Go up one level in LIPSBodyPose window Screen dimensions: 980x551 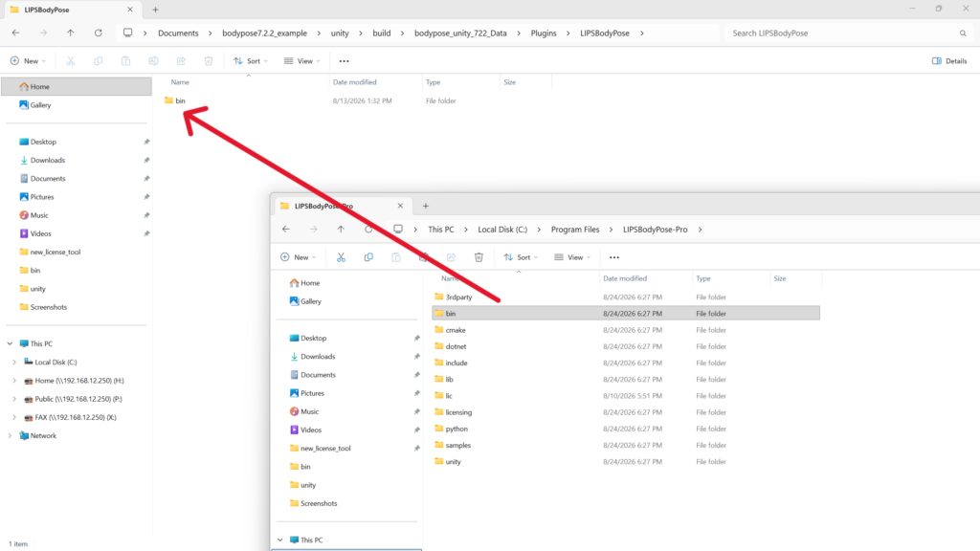[71, 33]
